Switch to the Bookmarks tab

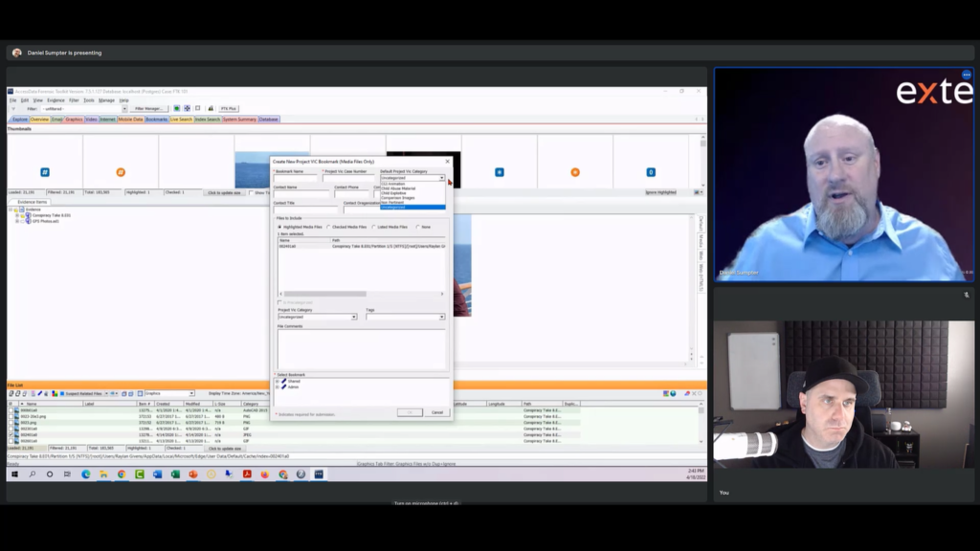pyautogui.click(x=156, y=120)
